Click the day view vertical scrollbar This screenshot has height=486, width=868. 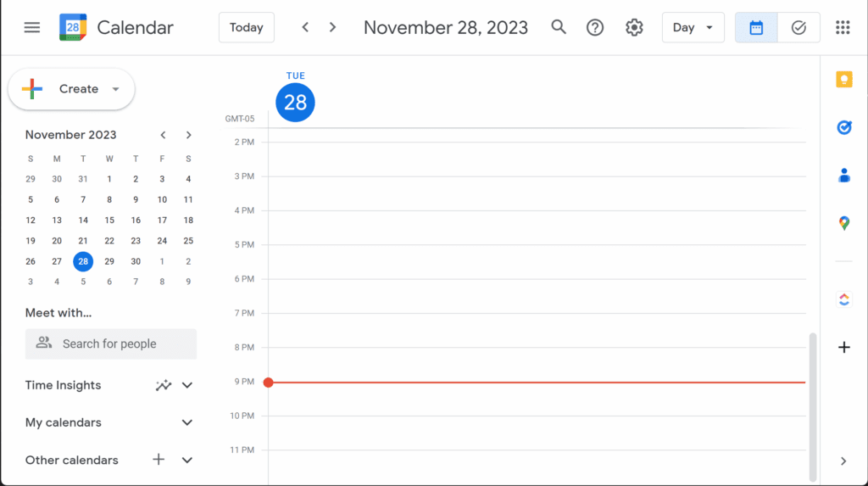[x=813, y=407]
